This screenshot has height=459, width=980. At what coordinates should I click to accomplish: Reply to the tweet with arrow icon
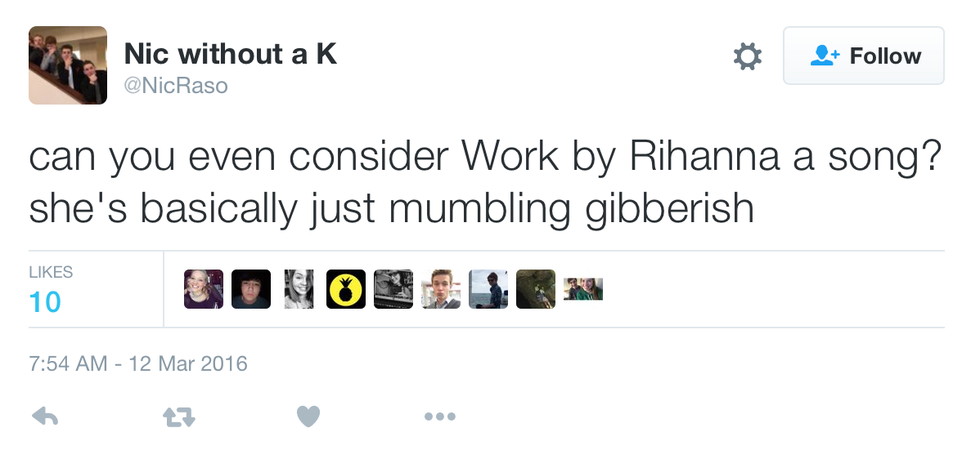tap(45, 416)
